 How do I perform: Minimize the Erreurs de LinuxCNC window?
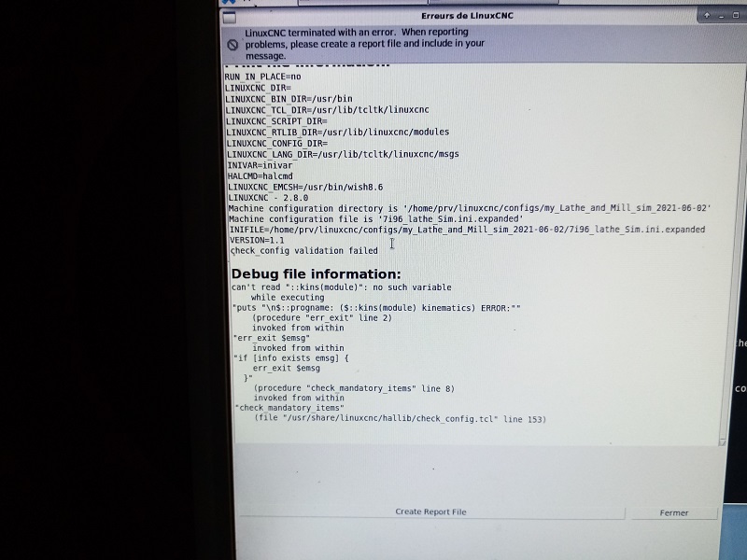[721, 16]
